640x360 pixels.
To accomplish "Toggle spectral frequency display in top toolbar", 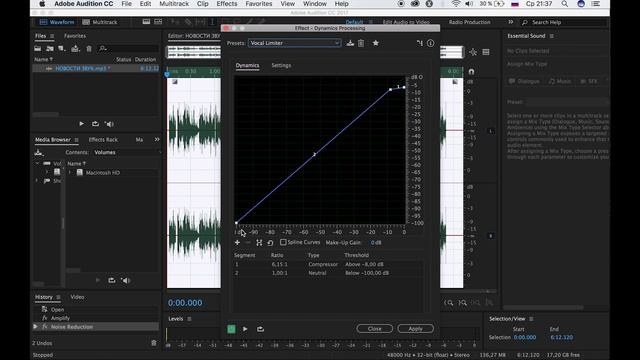I will (x=146, y=22).
